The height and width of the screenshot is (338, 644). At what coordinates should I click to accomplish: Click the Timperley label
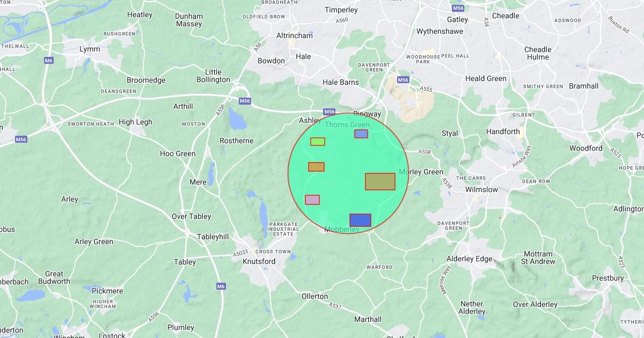click(x=341, y=10)
